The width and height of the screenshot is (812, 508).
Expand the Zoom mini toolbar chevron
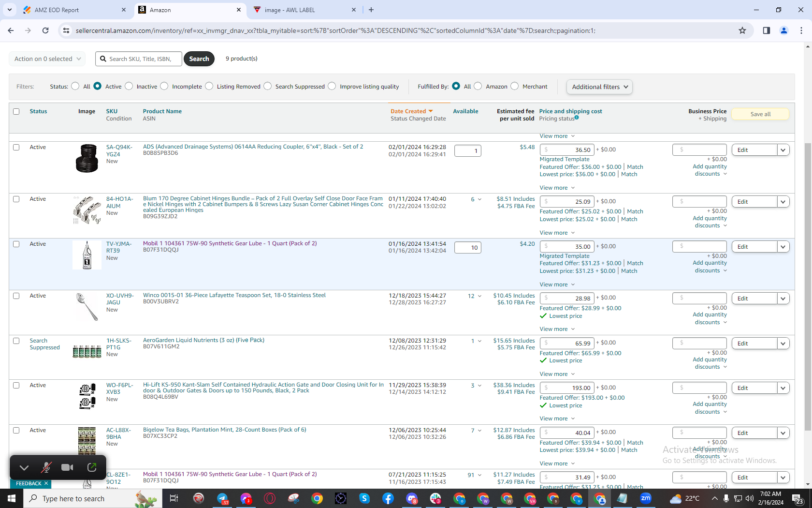[x=24, y=467]
